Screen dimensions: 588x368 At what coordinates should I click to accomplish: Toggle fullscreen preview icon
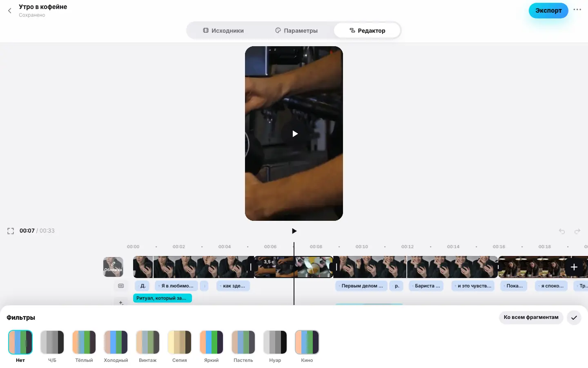coord(11,231)
